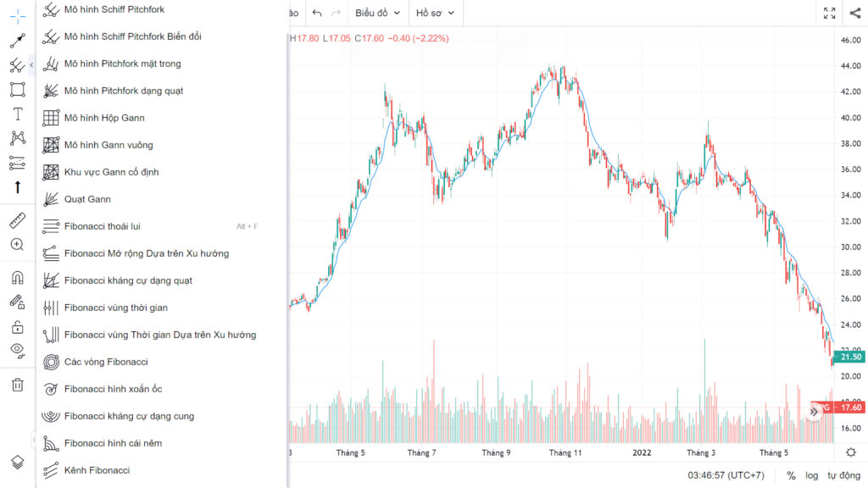Open the text annotation tool
Viewport: 868px width, 488px height.
(x=17, y=114)
